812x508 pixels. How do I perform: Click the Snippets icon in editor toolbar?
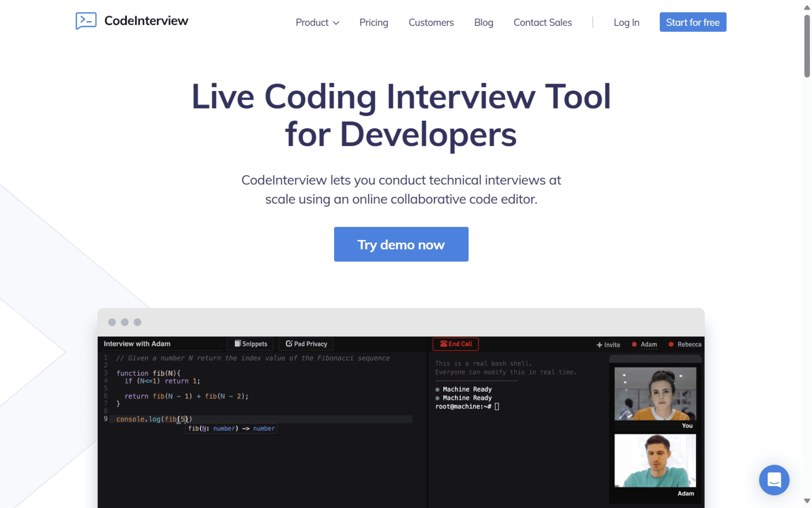click(x=238, y=343)
